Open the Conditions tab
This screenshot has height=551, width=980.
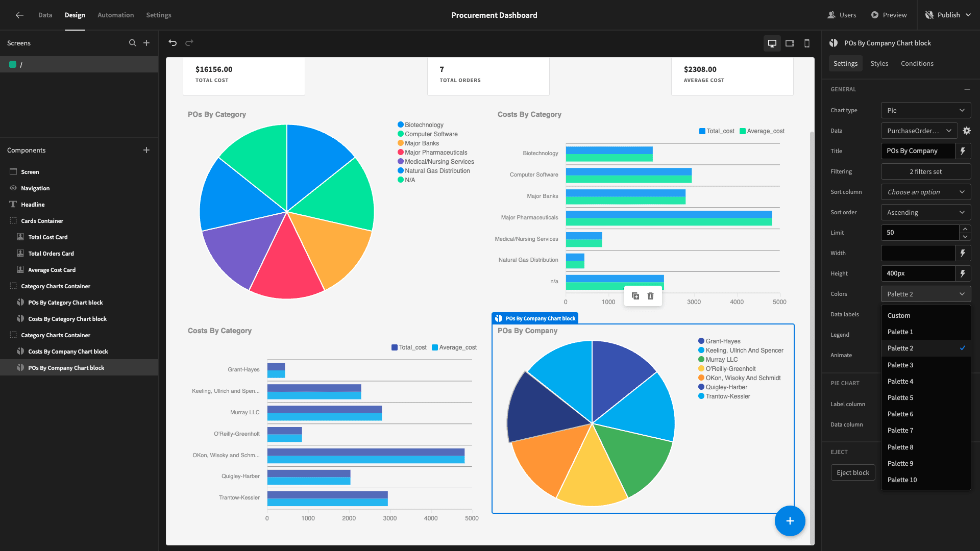[917, 63]
